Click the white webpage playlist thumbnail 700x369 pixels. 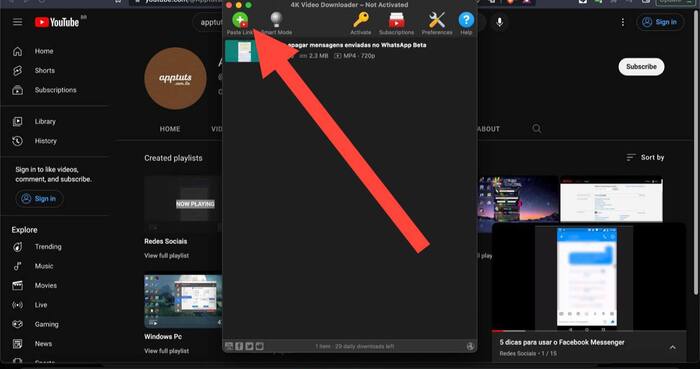coord(611,199)
